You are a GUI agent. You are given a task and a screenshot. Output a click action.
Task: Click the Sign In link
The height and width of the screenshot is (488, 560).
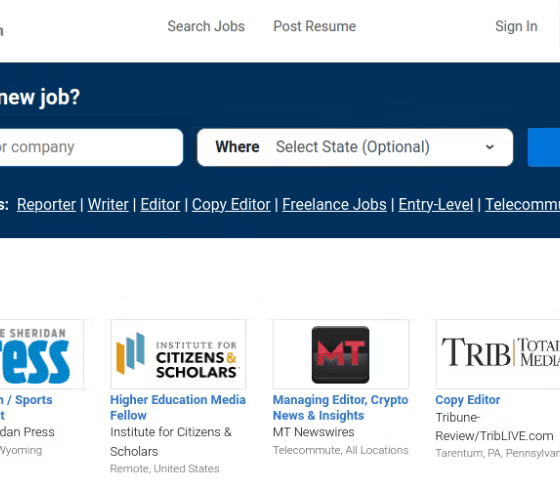[516, 26]
